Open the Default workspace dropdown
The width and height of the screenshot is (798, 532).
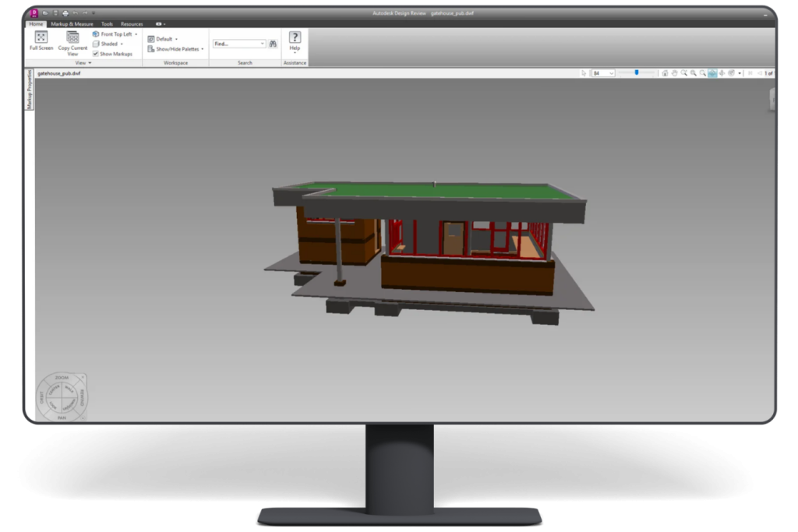click(163, 39)
